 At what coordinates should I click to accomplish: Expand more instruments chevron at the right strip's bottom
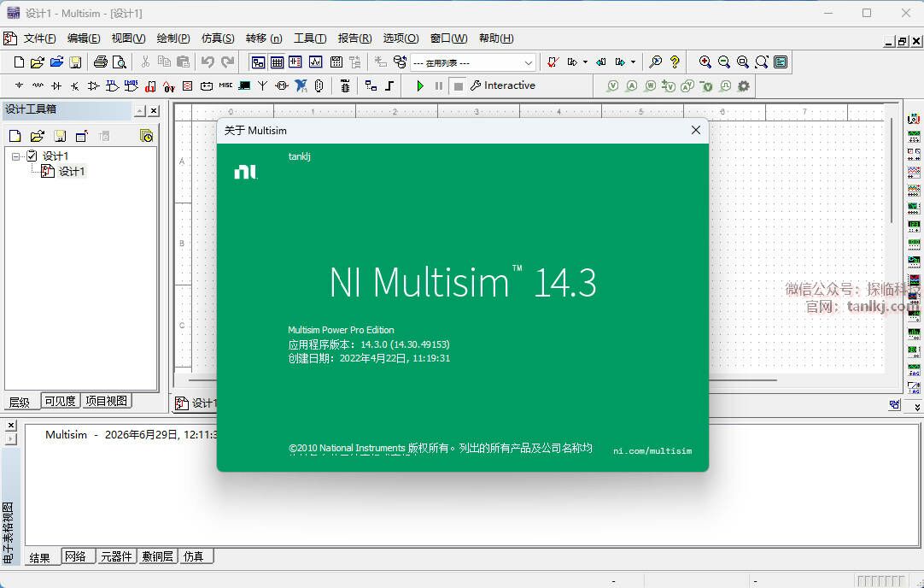tap(917, 407)
